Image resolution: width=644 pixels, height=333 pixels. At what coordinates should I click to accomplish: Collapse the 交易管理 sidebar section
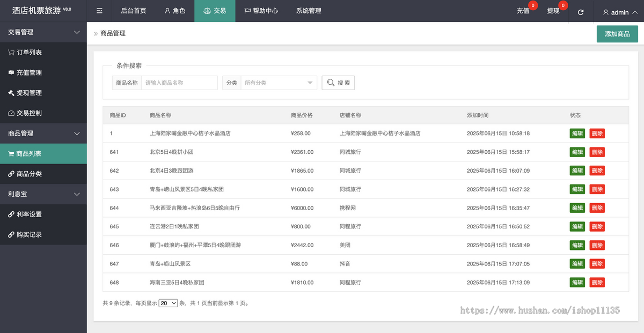(43, 32)
